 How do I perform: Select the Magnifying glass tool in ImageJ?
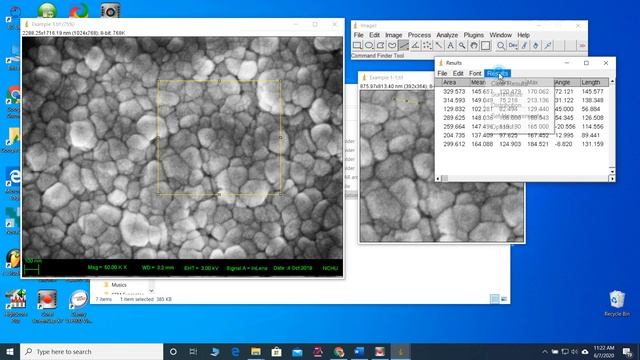point(462,45)
